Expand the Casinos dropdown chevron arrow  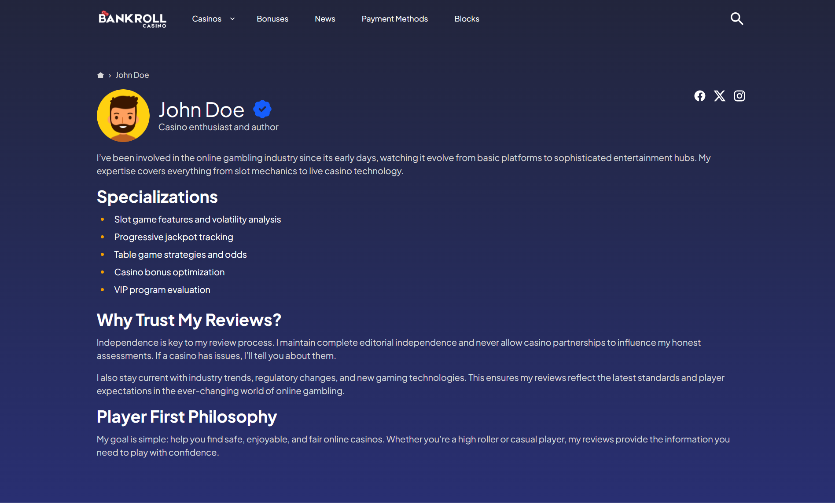(232, 19)
